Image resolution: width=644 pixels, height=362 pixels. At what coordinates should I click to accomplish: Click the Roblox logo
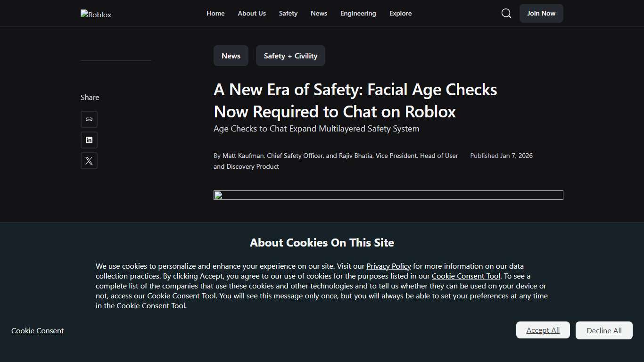click(95, 13)
